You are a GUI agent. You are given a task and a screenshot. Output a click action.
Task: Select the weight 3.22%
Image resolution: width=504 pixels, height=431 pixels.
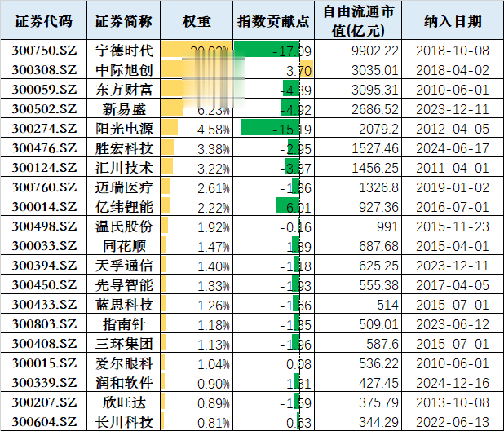(214, 169)
